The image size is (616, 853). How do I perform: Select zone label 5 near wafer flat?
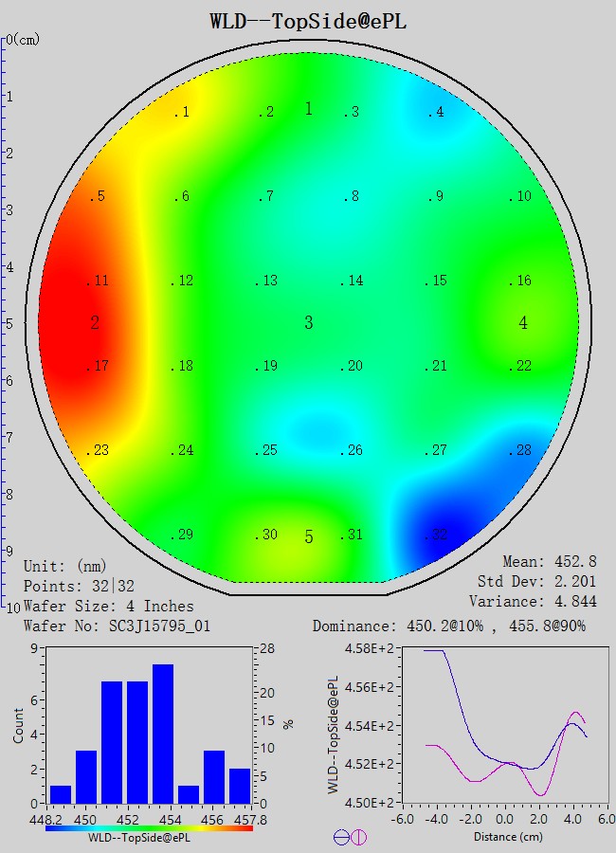click(308, 537)
